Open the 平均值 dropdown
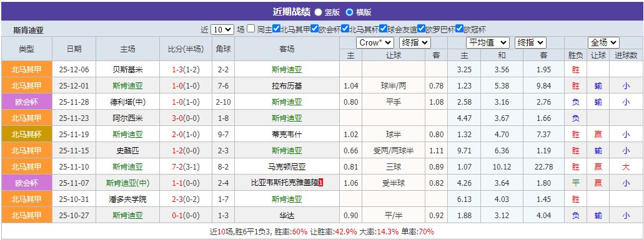644x240 pixels. point(487,42)
